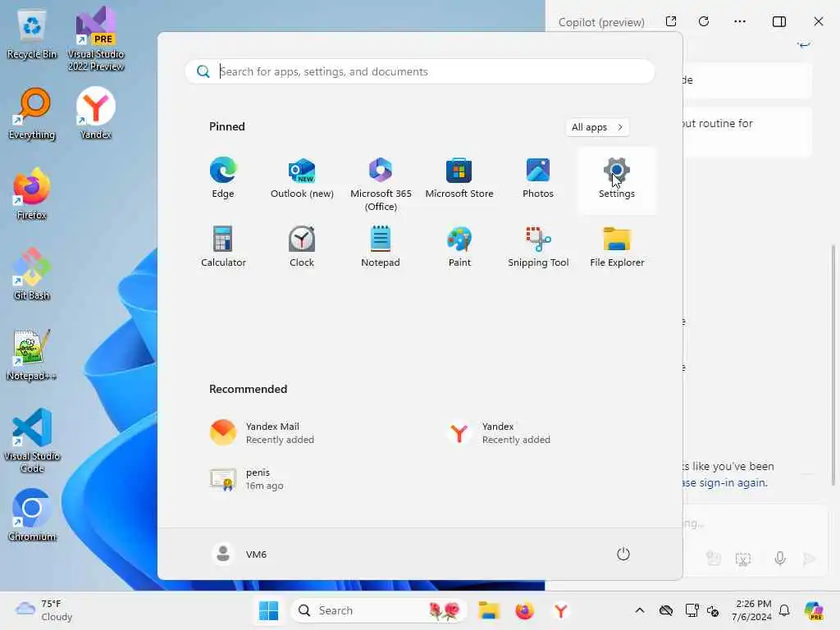Toggle Copilot side-by-side layout
840x630 pixels.
[x=779, y=21]
